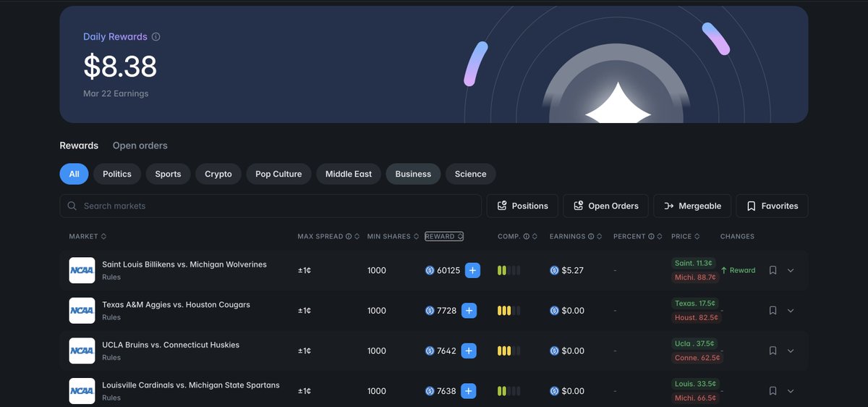Open Rules for UCLA Bruins market
This screenshot has height=407, width=868.
111,358
